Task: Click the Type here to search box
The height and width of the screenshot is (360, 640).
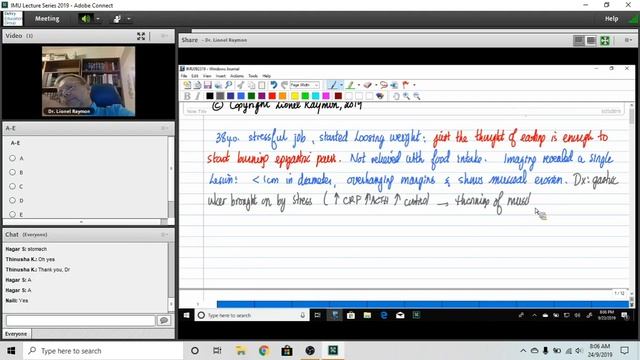Action: click(x=103, y=351)
